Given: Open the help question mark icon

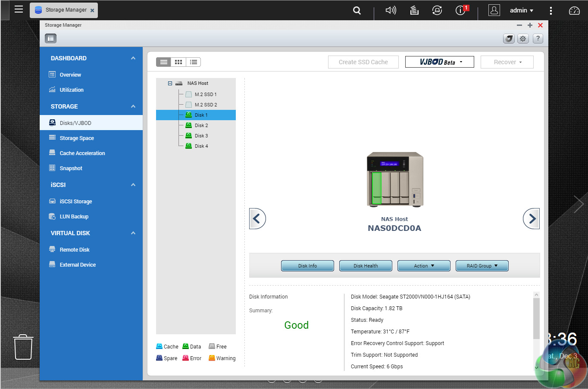Looking at the screenshot, I should tap(538, 39).
